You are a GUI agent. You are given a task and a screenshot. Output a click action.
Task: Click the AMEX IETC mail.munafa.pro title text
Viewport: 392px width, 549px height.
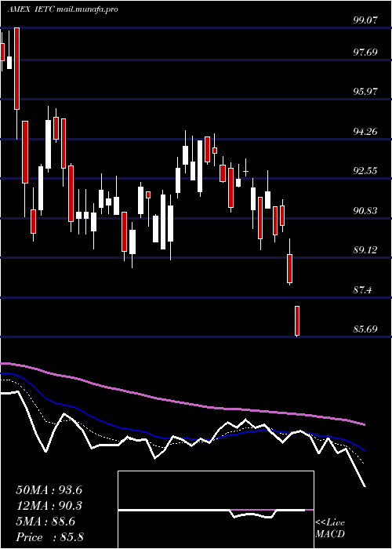click(x=63, y=9)
